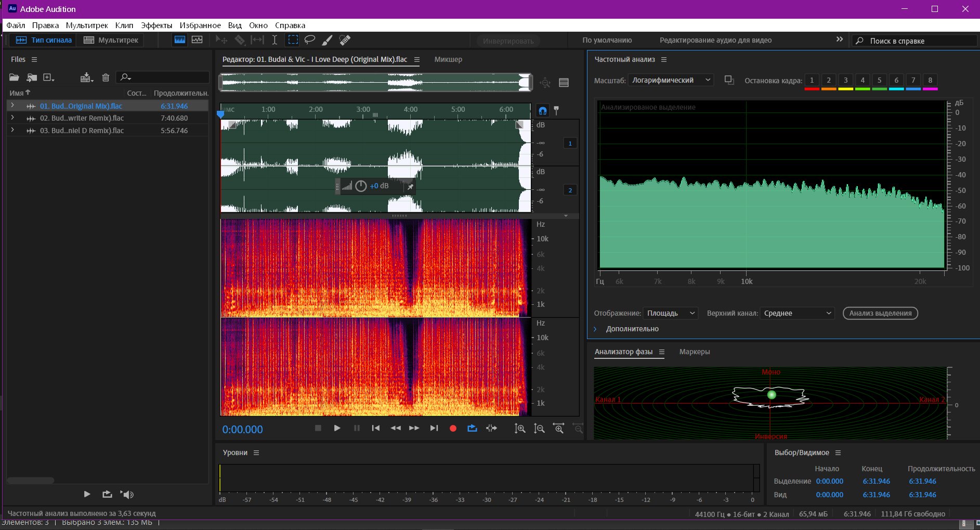The image size is (980, 530).
Task: Select the Marquee selection tool
Action: click(x=293, y=40)
